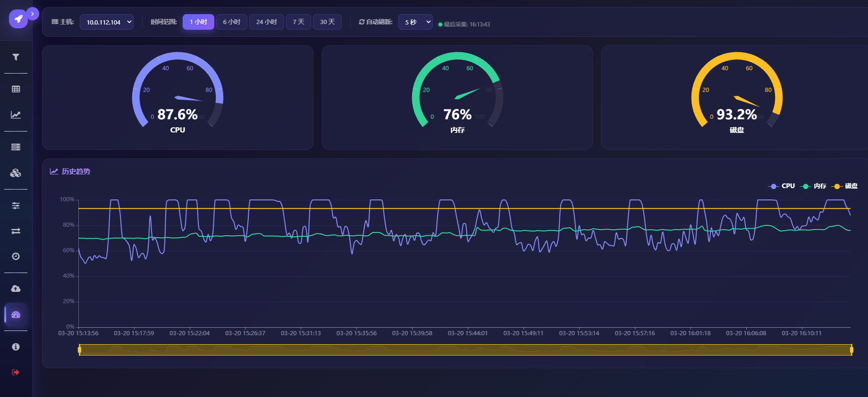Click the red logout icon in sidebar
This screenshot has width=868, height=397.
[16, 372]
